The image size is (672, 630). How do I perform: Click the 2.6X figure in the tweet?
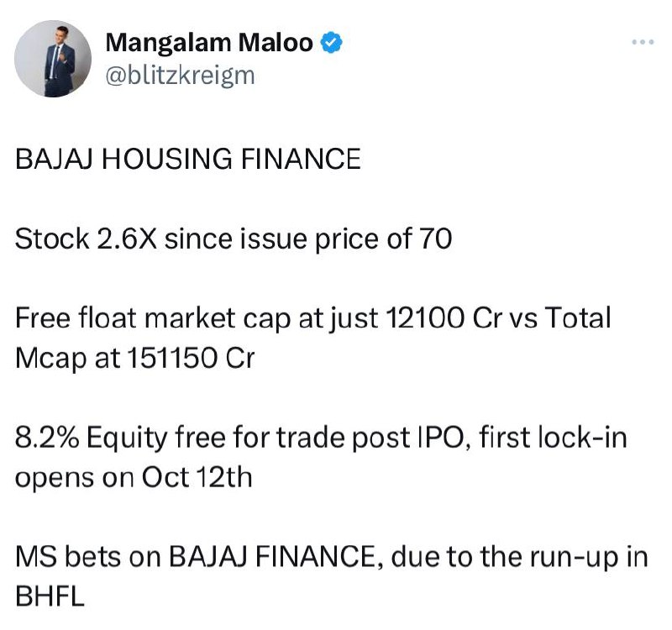tap(127, 239)
